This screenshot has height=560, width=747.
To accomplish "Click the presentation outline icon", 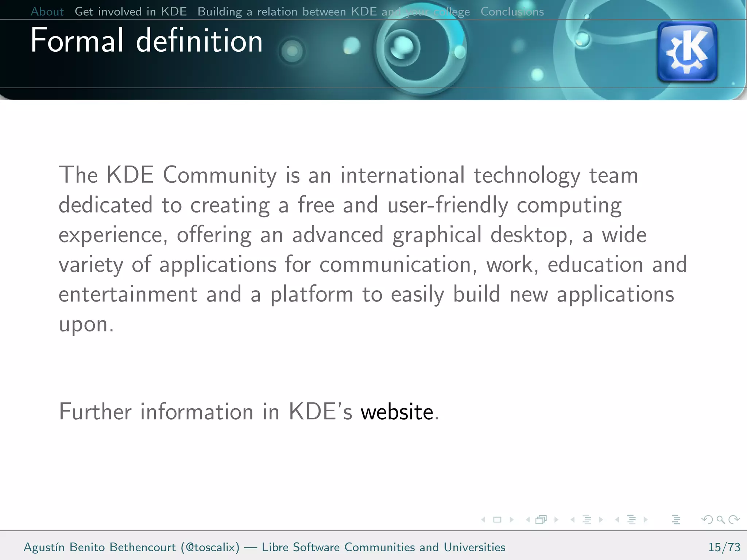I will click(x=676, y=520).
